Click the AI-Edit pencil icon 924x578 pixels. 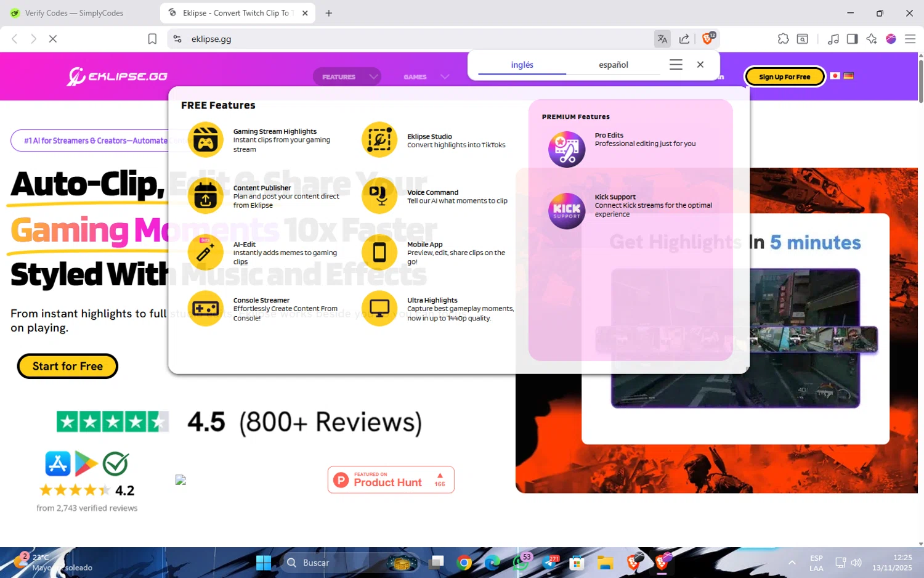(205, 252)
